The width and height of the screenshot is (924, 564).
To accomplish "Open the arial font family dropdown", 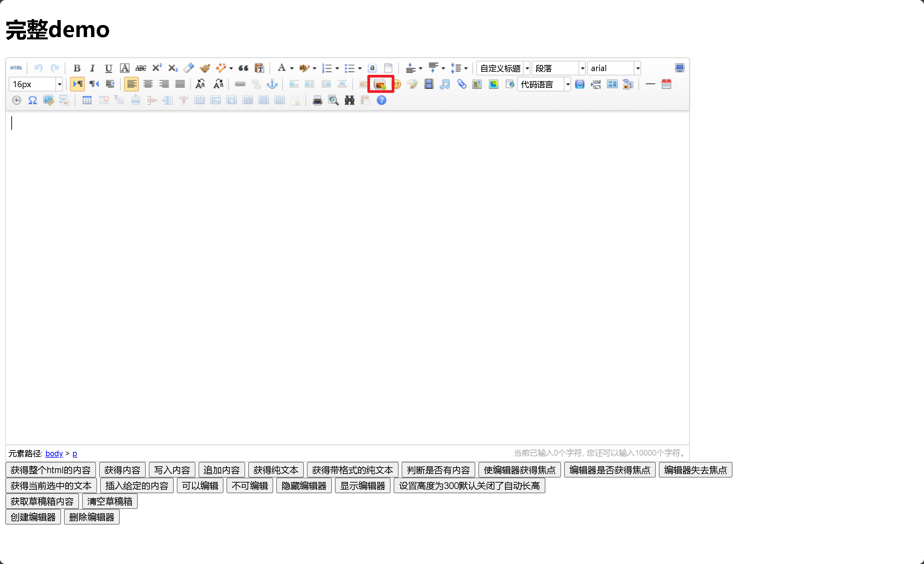I will 637,68.
